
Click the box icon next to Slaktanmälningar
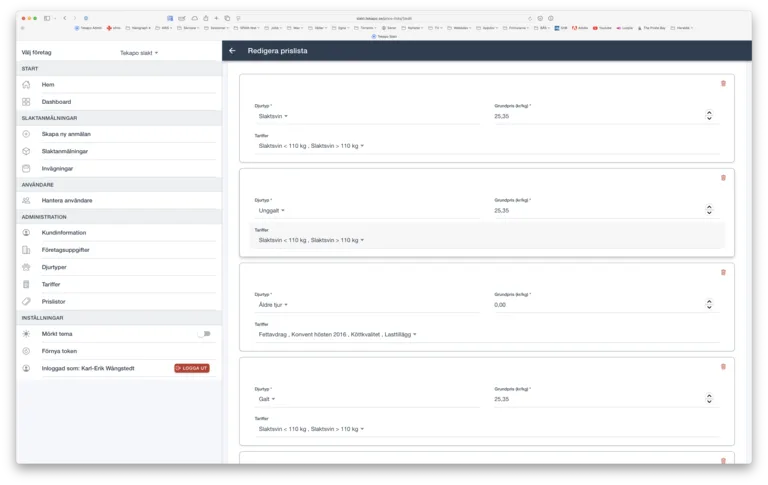26,151
